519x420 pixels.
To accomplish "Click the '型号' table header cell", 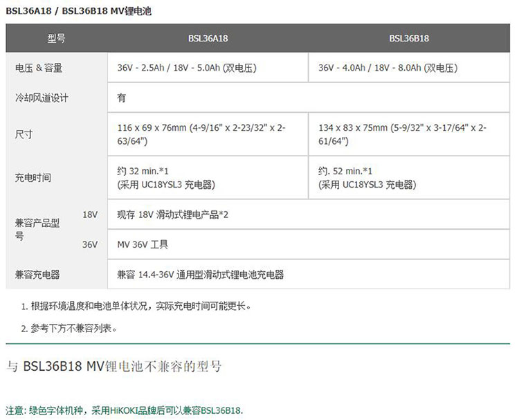I will pyautogui.click(x=56, y=38).
